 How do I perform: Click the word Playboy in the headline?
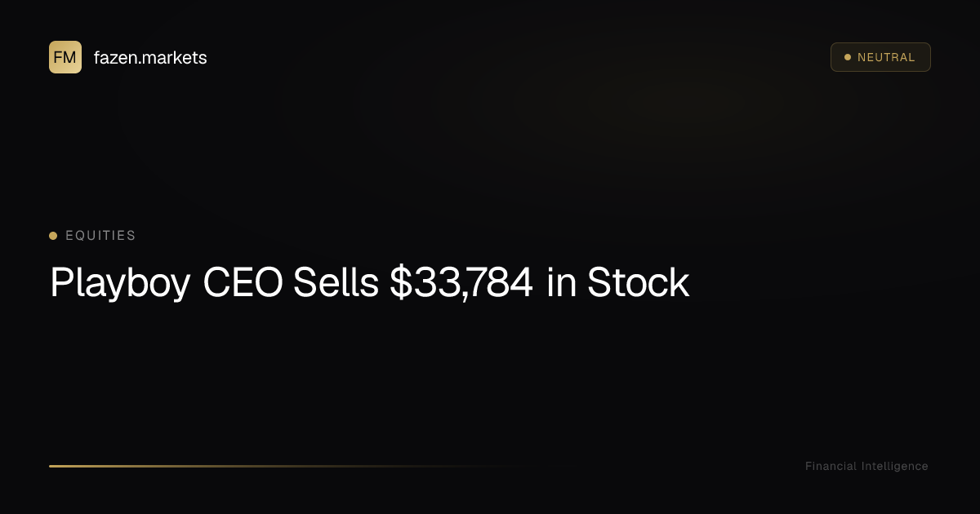[x=120, y=283]
